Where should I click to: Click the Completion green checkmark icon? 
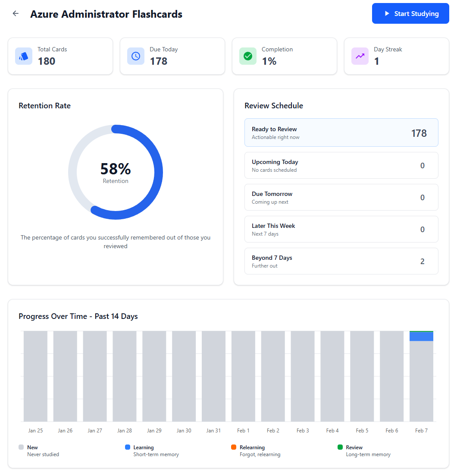[248, 56]
